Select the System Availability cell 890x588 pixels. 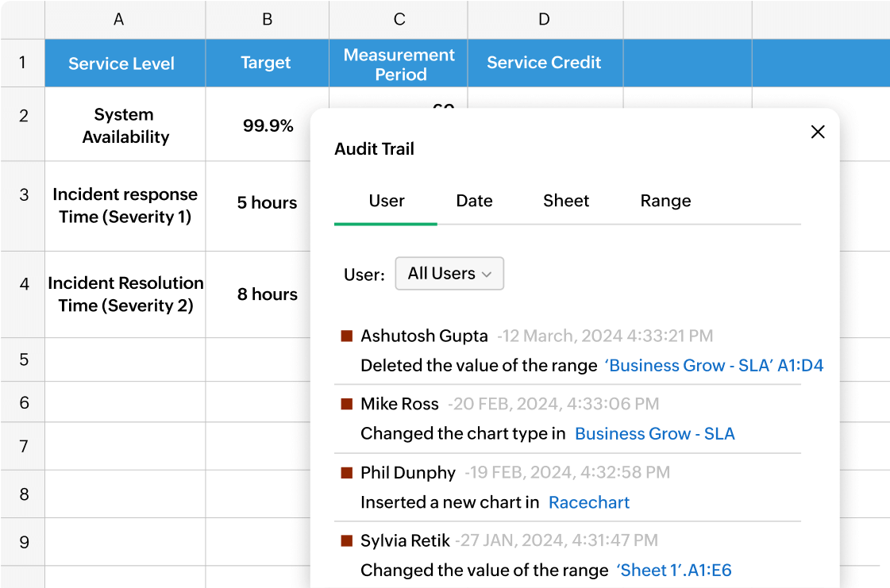coord(125,125)
